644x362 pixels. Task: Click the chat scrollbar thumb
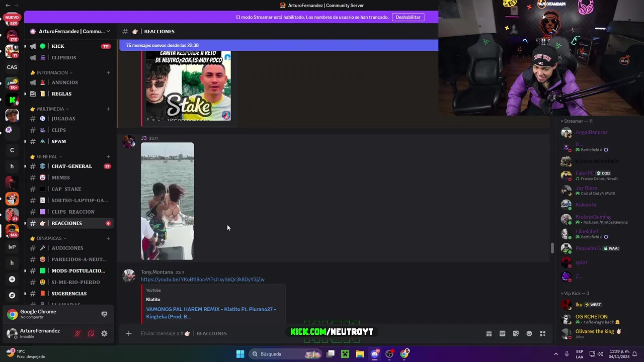point(552,248)
